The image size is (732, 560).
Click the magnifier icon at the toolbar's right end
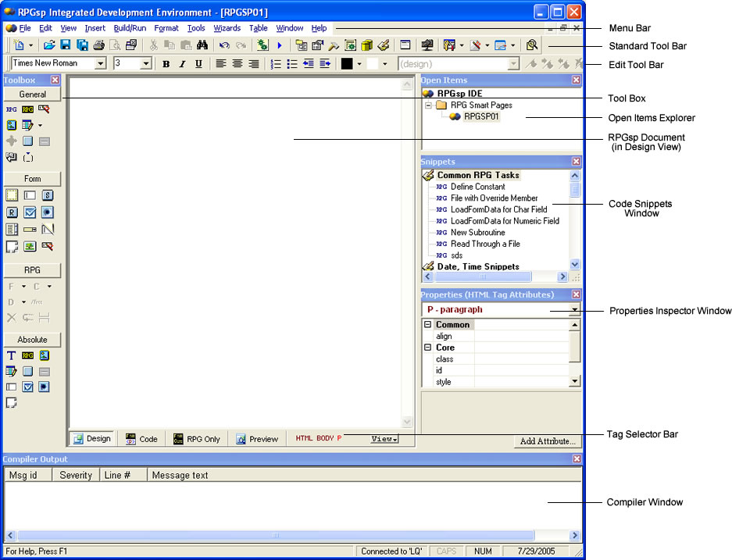point(532,45)
